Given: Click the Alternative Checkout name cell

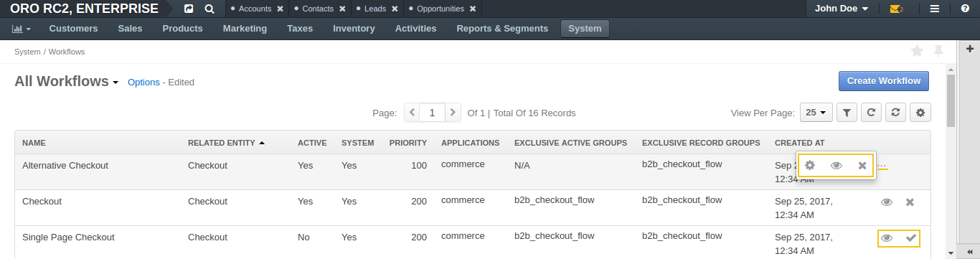Looking at the screenshot, I should (x=65, y=165).
